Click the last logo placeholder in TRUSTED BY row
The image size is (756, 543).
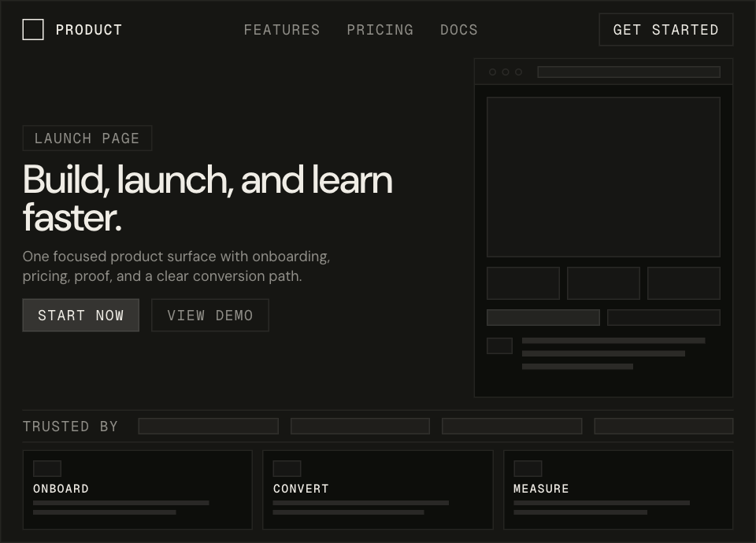(663, 426)
